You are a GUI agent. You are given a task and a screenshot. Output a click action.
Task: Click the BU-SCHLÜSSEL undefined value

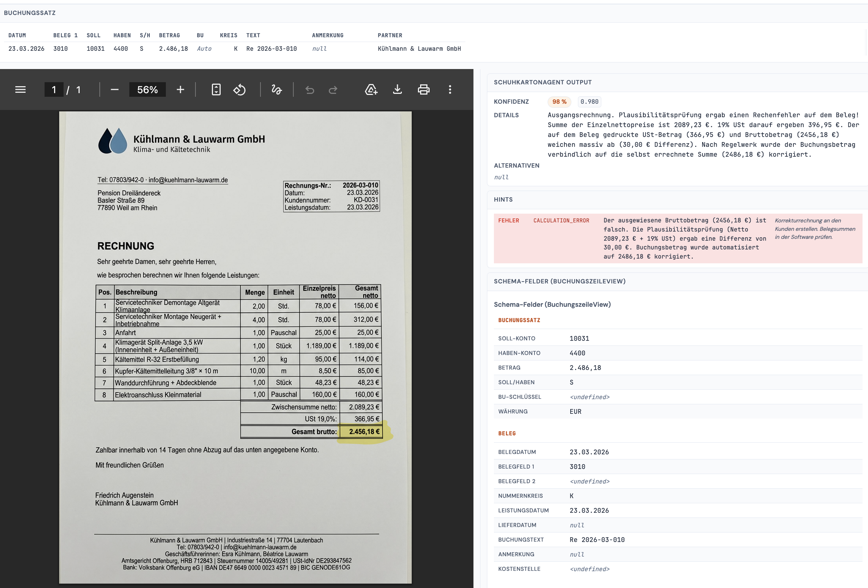pyautogui.click(x=589, y=397)
